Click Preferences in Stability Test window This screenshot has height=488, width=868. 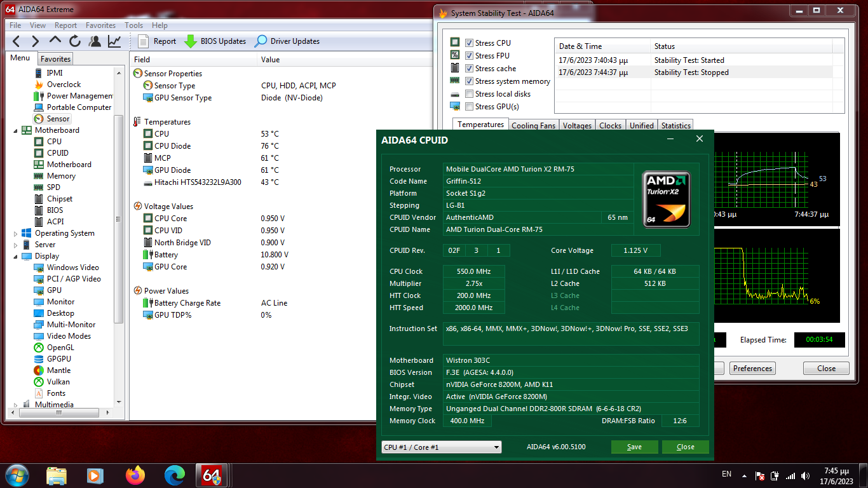coord(752,369)
